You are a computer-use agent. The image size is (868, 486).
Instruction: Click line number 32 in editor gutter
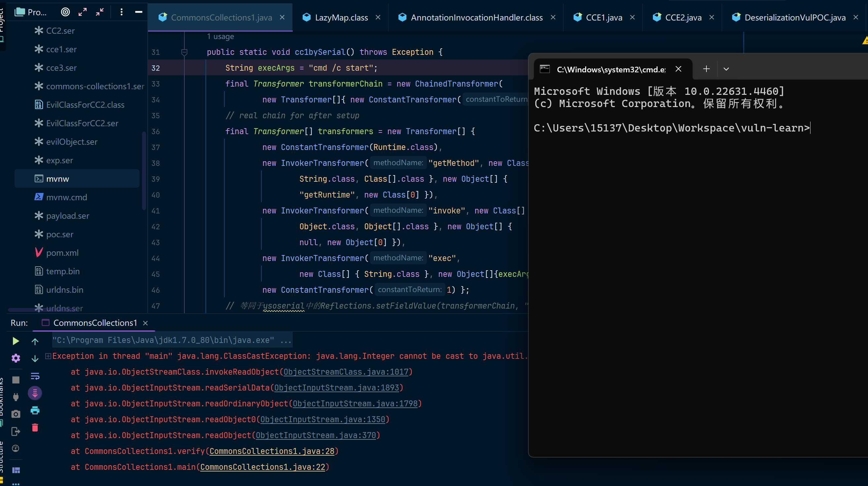pyautogui.click(x=155, y=68)
